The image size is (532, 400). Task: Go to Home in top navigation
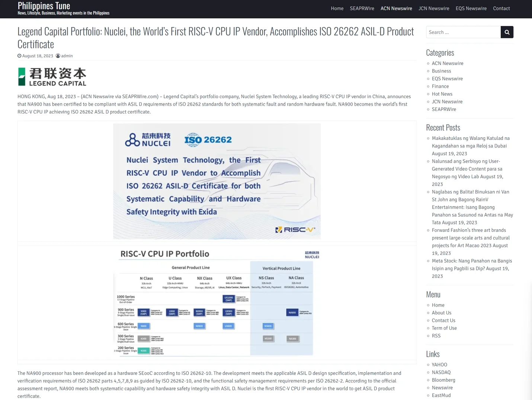[x=337, y=8]
